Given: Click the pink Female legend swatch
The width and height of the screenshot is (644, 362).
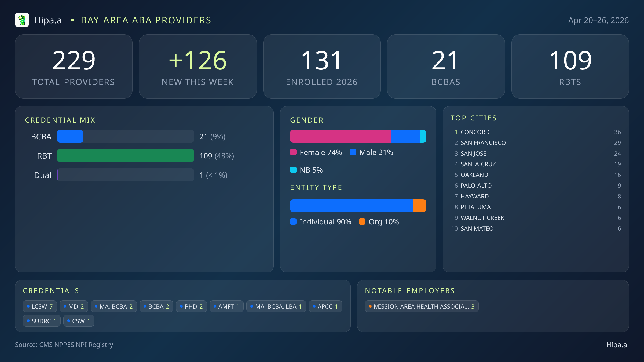Looking at the screenshot, I should 293,152.
